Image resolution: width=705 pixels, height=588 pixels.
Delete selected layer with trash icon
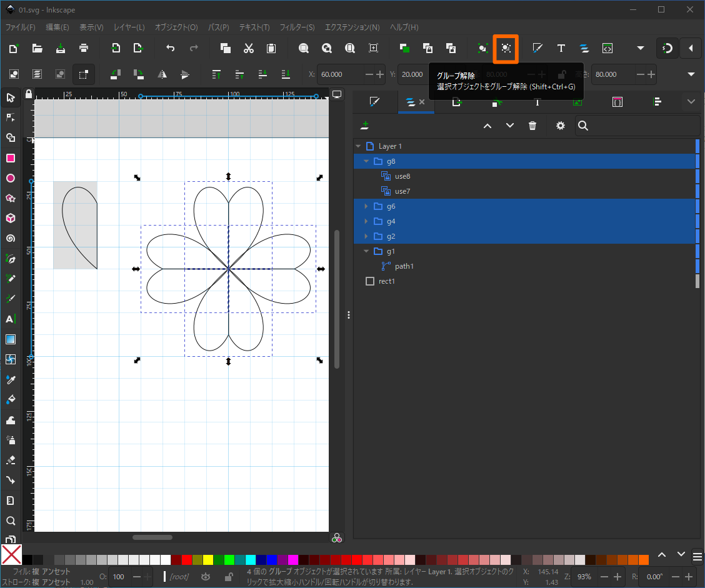point(532,126)
